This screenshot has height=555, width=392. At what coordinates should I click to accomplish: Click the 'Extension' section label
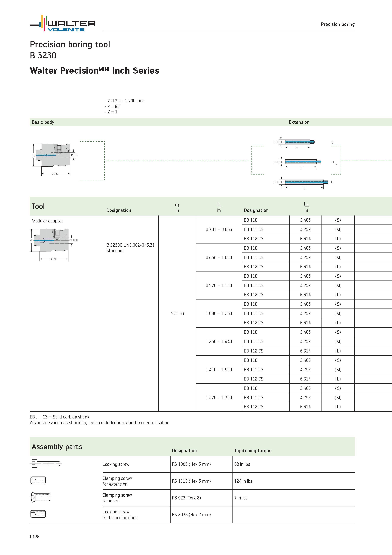299,122
